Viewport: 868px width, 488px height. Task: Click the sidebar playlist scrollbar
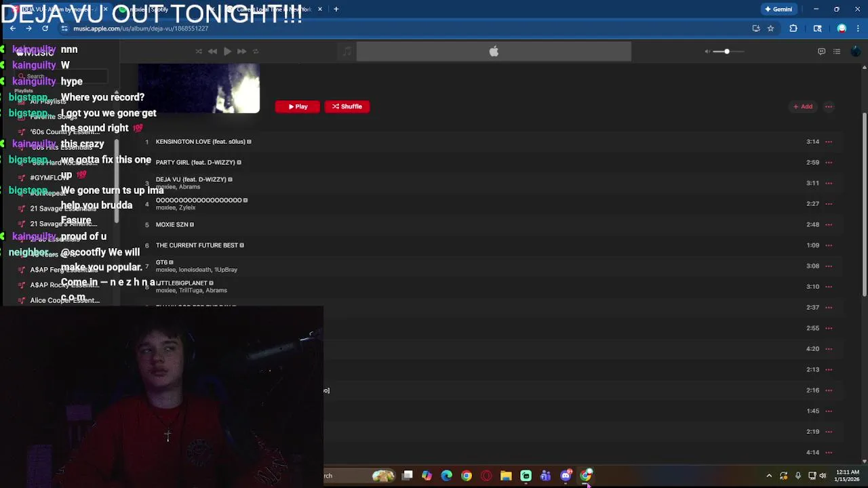pyautogui.click(x=117, y=180)
